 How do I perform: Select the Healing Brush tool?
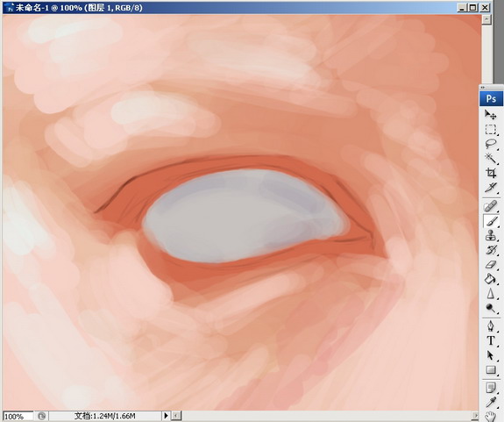(x=491, y=206)
